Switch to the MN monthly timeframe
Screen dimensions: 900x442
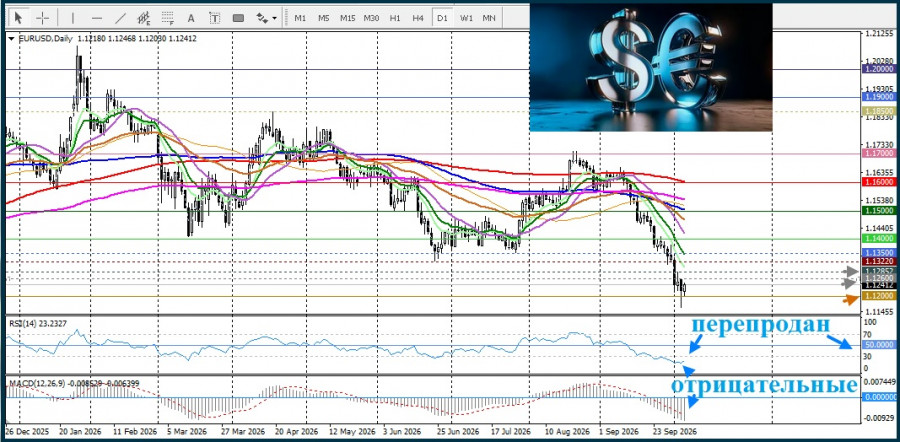(489, 18)
